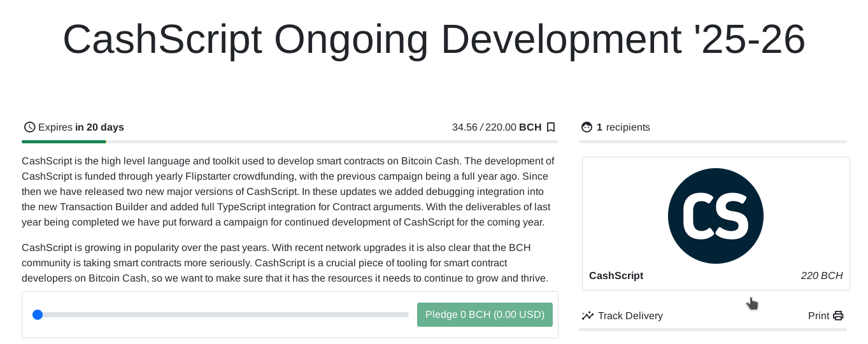Image resolution: width=868 pixels, height=344 pixels.
Task: Click the bookmark icon next to BCH total
Action: (x=551, y=127)
